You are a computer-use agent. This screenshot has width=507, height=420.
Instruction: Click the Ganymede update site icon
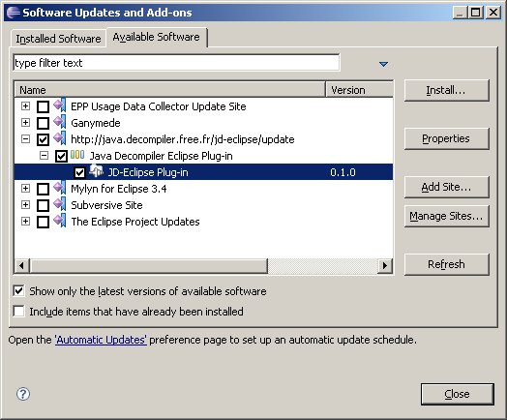click(x=60, y=122)
